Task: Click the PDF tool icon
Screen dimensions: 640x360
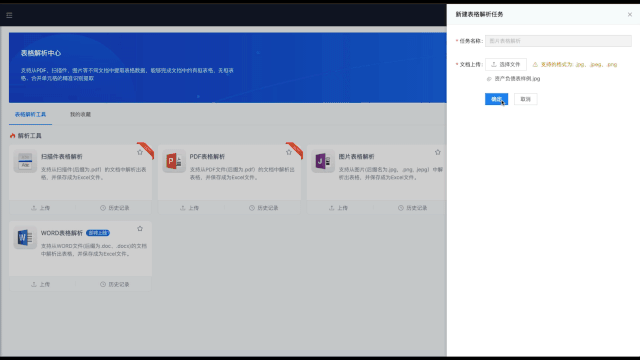Action: 174,161
